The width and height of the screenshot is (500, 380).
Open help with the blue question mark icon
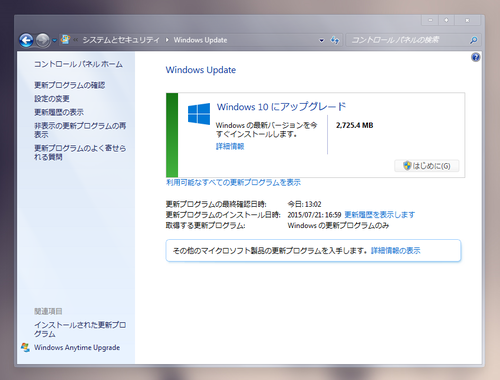point(476,57)
